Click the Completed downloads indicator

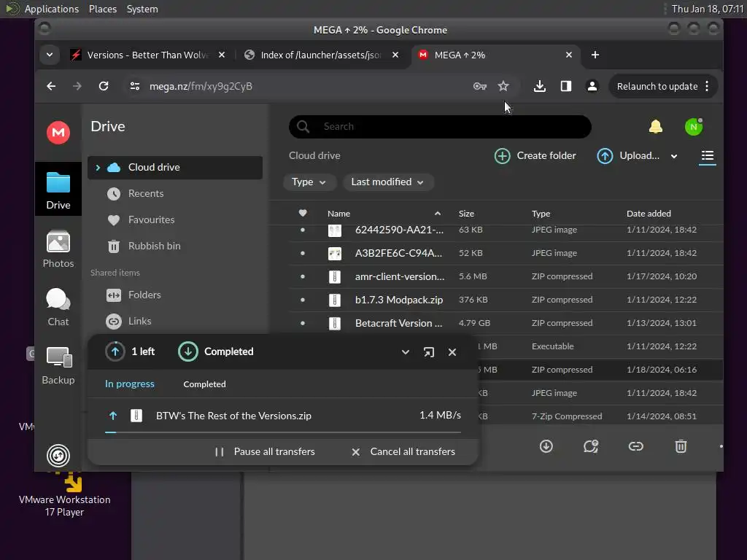(x=215, y=351)
